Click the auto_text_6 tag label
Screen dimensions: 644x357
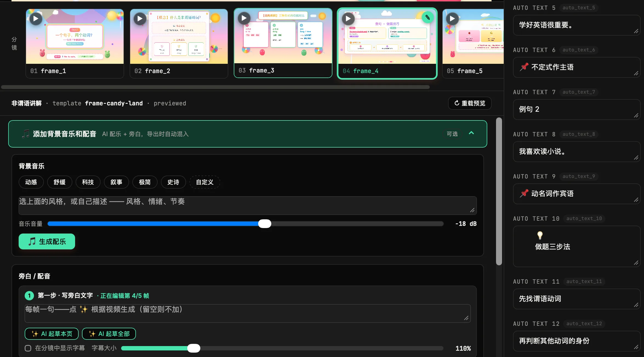579,50
